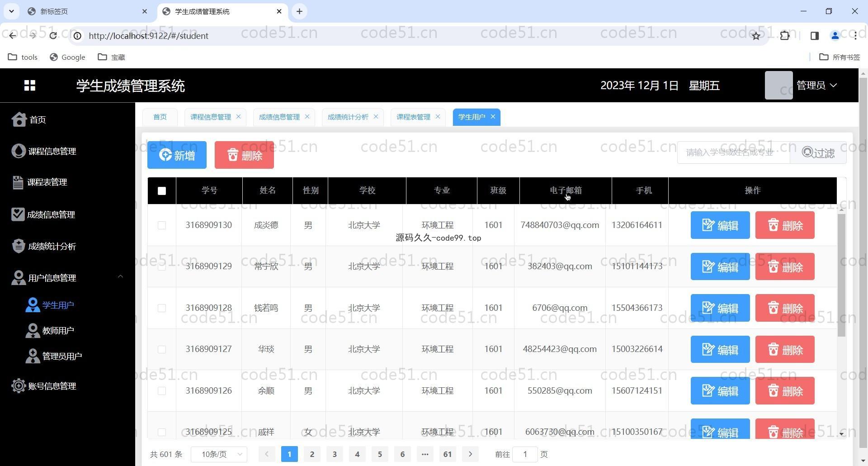
Task: Jump to last page 61
Action: (x=448, y=454)
